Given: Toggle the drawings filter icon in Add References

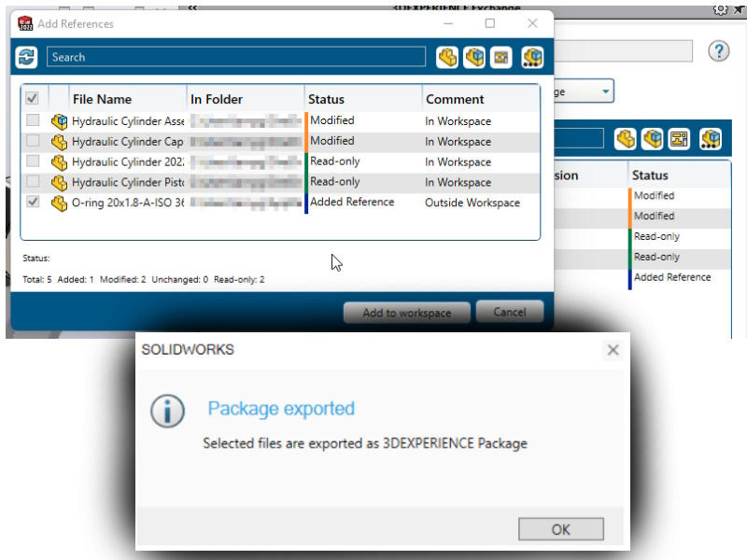Looking at the screenshot, I should [x=500, y=57].
